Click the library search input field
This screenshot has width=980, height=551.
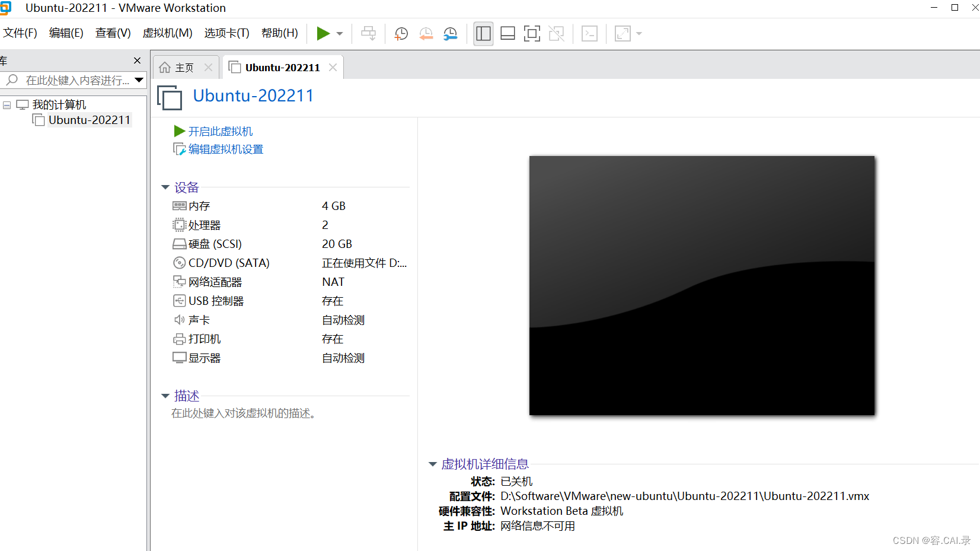click(77, 80)
